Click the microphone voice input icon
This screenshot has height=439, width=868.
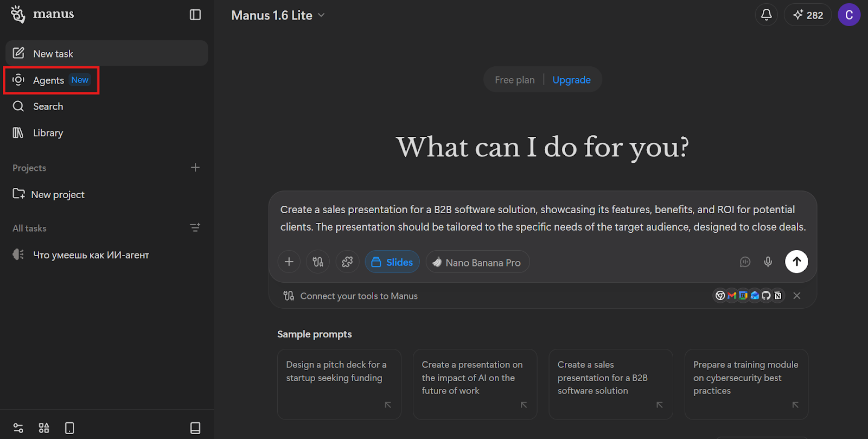[x=768, y=262]
